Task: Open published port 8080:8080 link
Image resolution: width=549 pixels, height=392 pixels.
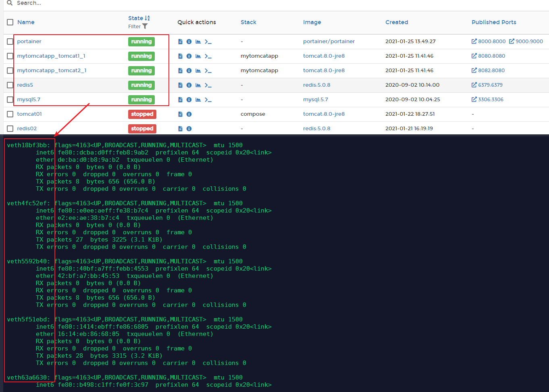Action: [x=488, y=56]
